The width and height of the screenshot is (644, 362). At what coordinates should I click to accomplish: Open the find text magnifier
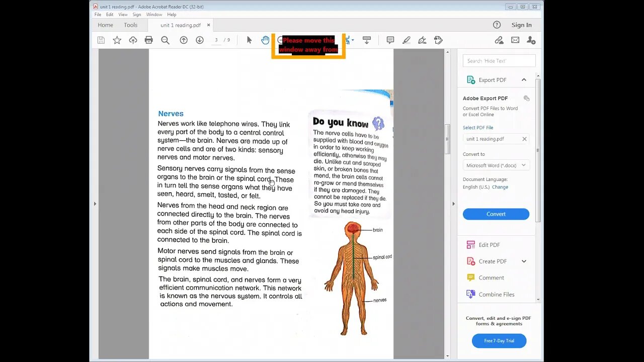(165, 40)
